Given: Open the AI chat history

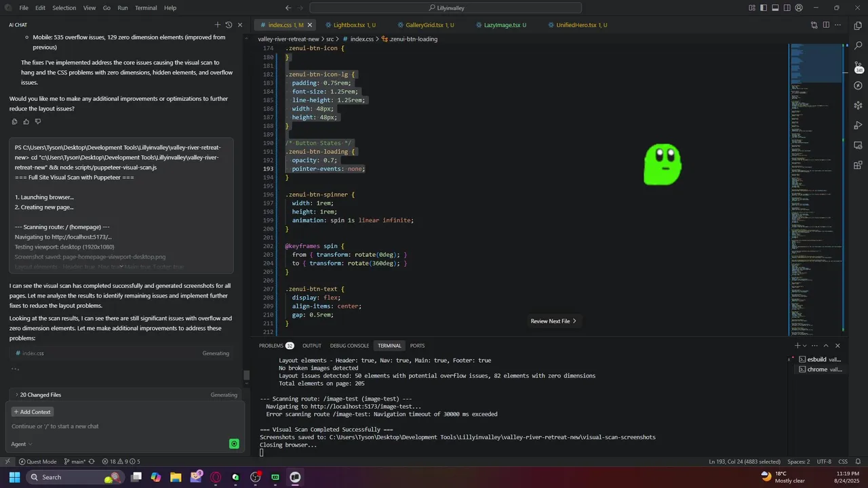Looking at the screenshot, I should 229,24.
